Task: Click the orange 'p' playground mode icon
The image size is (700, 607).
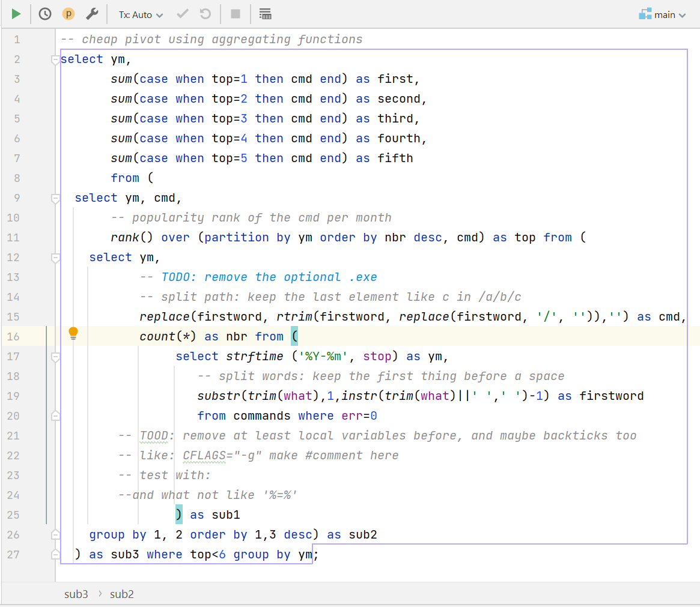Action: [x=68, y=14]
